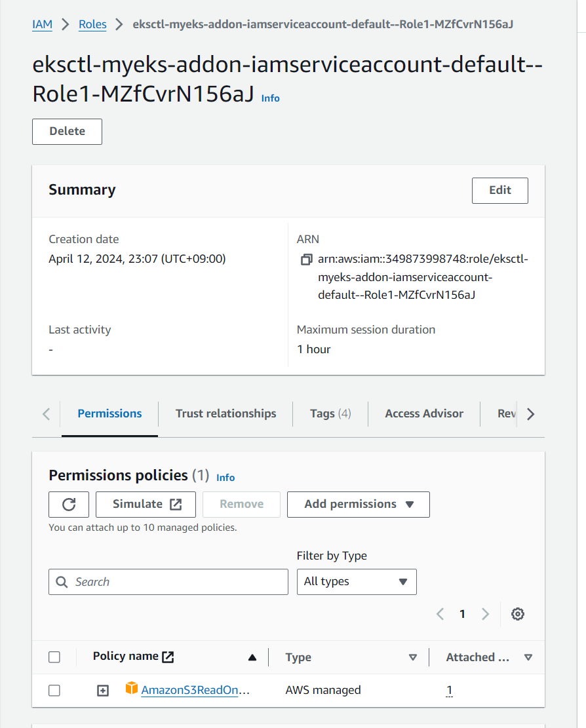Open the Filter by Type All types dropdown
This screenshot has height=728, width=586.
(x=357, y=582)
